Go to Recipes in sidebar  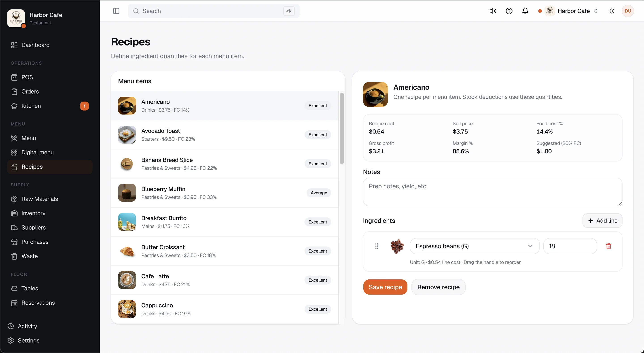click(50, 167)
